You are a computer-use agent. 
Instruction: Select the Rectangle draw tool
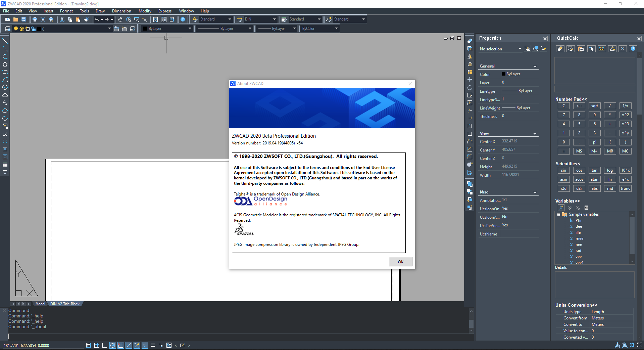point(5,72)
